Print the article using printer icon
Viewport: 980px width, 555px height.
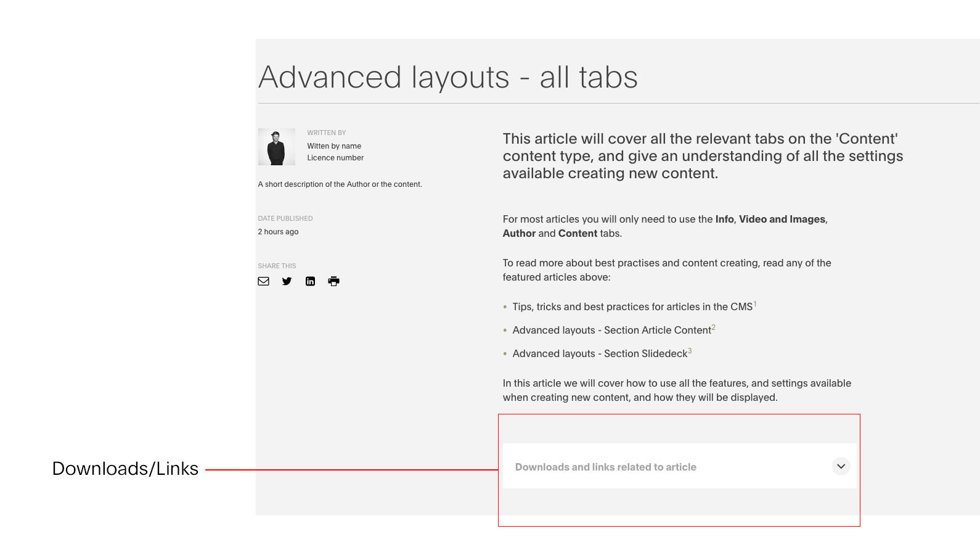click(333, 281)
